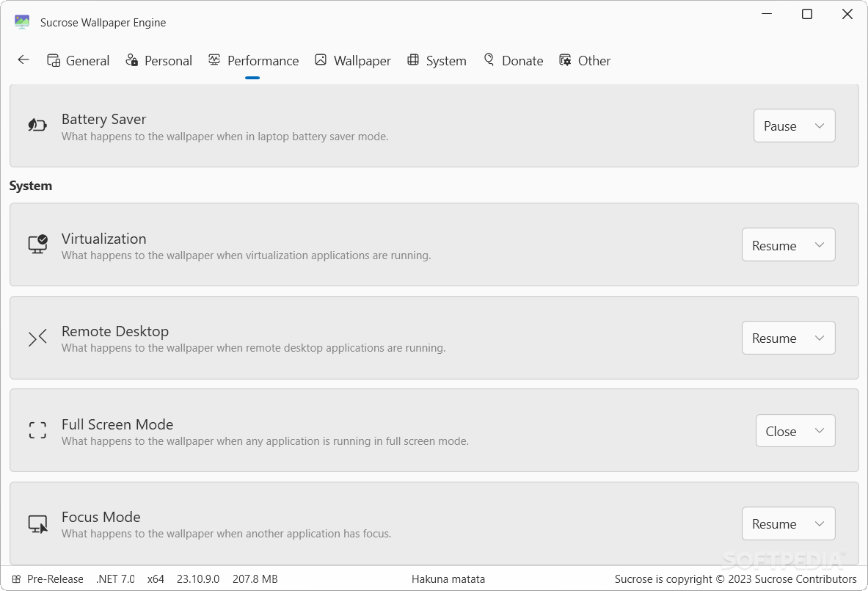This screenshot has width=868, height=591.
Task: Click the version number 23.10.9.0
Action: (x=198, y=579)
